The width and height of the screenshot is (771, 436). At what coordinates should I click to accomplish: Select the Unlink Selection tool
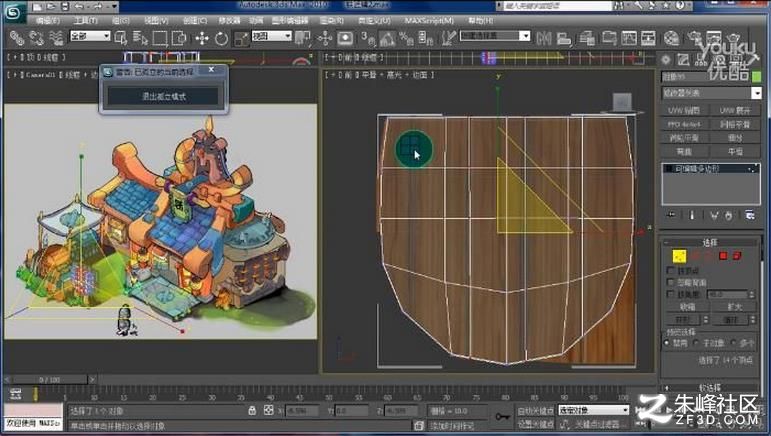36,38
